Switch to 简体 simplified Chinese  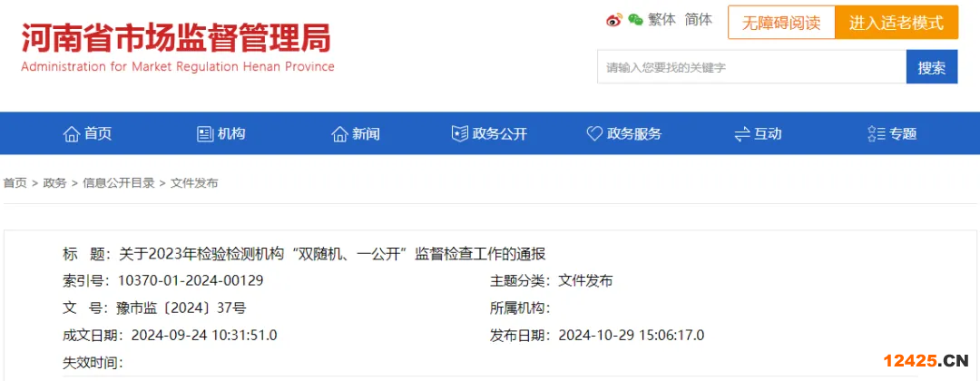(699, 19)
